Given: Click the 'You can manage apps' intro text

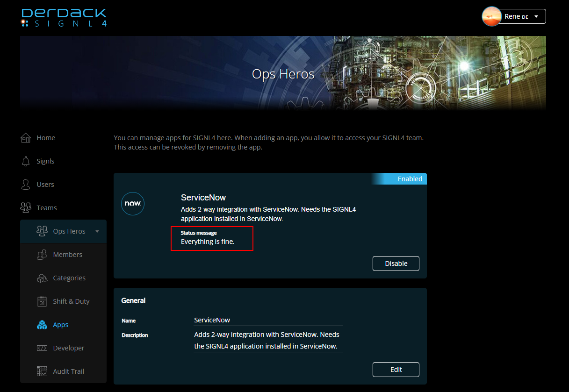Looking at the screenshot, I should pos(269,143).
